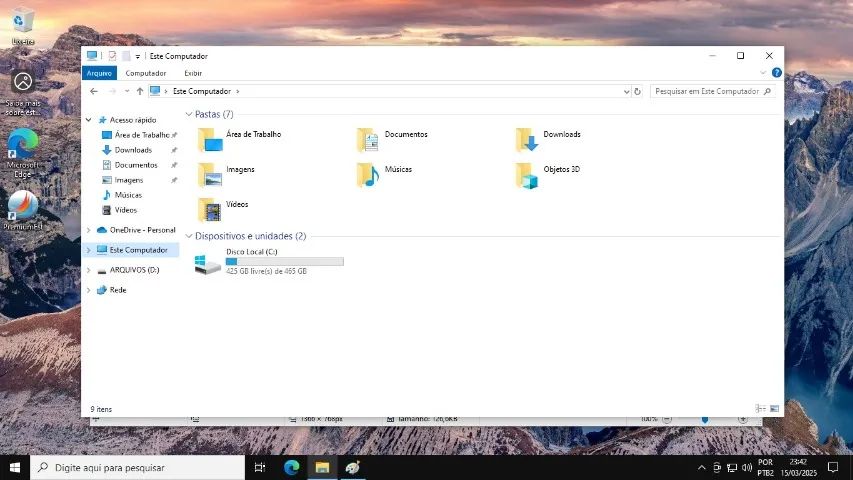Click New folder icon in quick access toolbar

click(x=126, y=56)
